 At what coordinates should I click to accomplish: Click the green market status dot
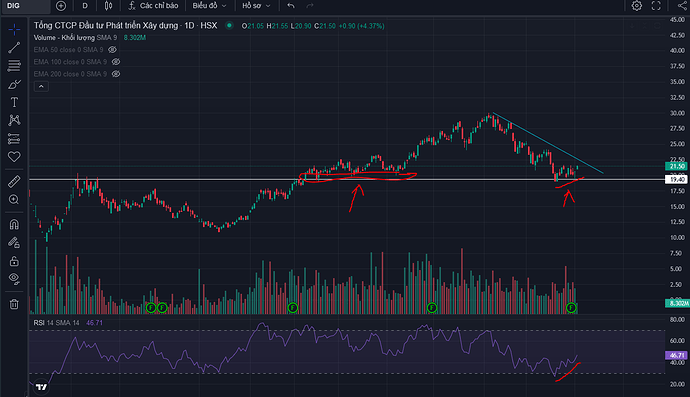[229, 26]
